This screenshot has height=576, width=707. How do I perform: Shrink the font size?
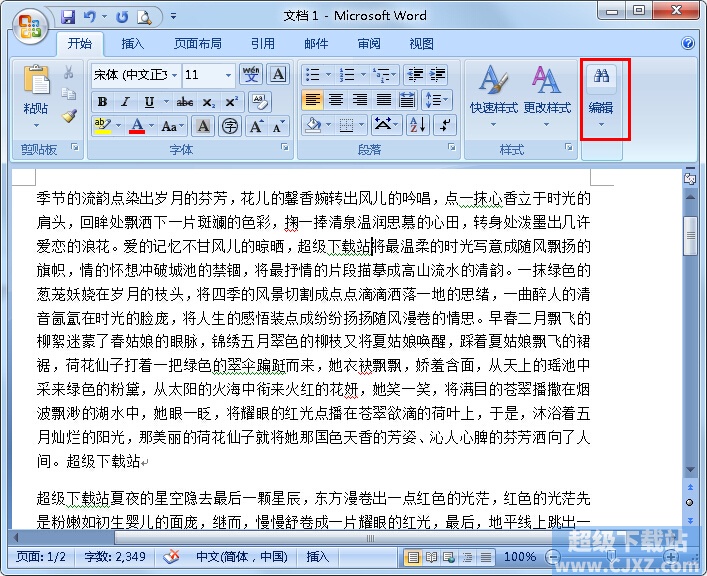[x=278, y=126]
